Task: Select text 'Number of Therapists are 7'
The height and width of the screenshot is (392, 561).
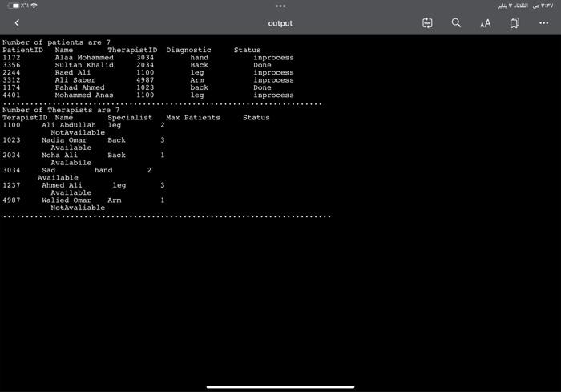Action: coord(61,111)
